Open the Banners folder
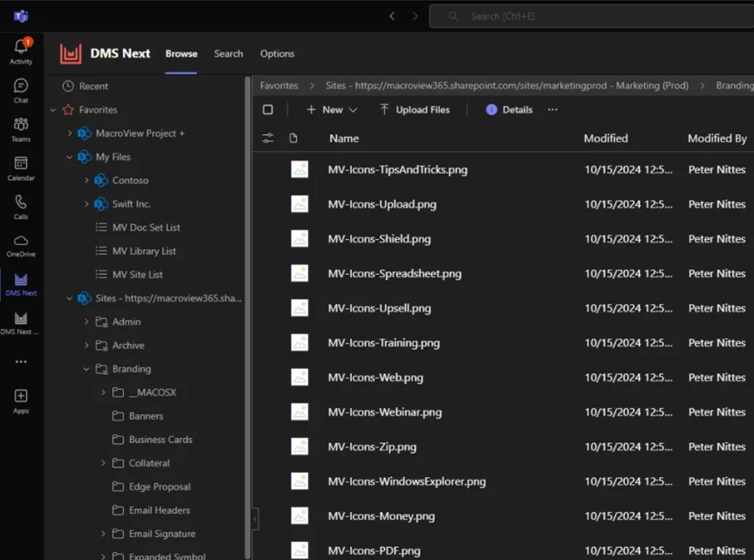The height and width of the screenshot is (560, 754). [x=146, y=416]
